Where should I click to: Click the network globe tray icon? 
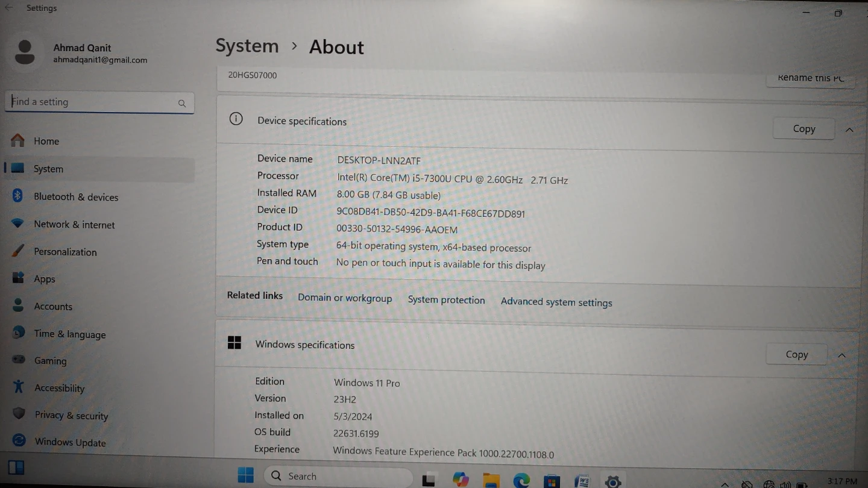(769, 484)
